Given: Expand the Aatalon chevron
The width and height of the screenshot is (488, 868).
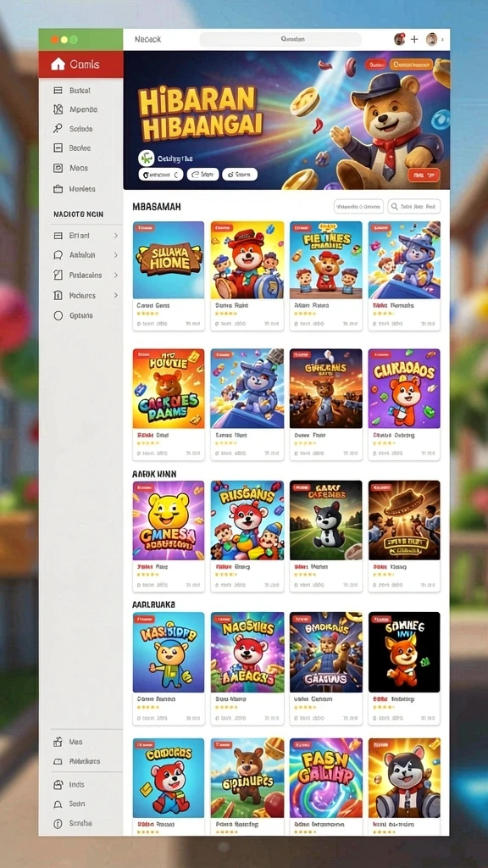Looking at the screenshot, I should coord(115,254).
